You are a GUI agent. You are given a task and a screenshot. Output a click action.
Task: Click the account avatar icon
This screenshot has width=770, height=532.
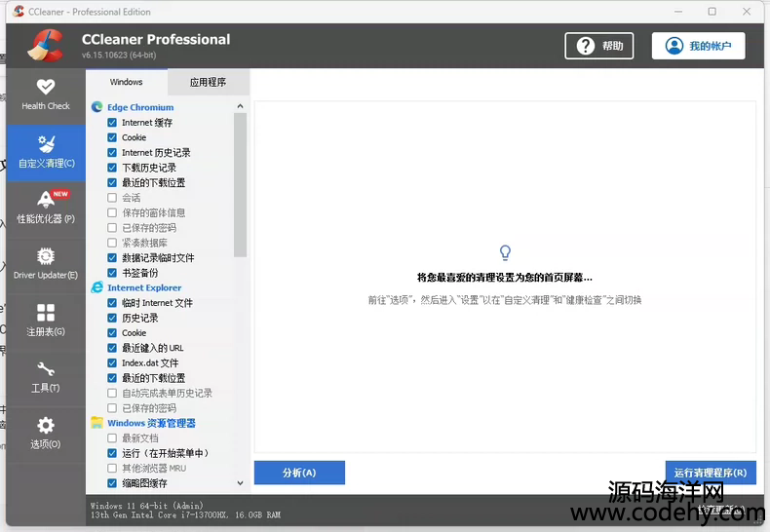(x=674, y=46)
